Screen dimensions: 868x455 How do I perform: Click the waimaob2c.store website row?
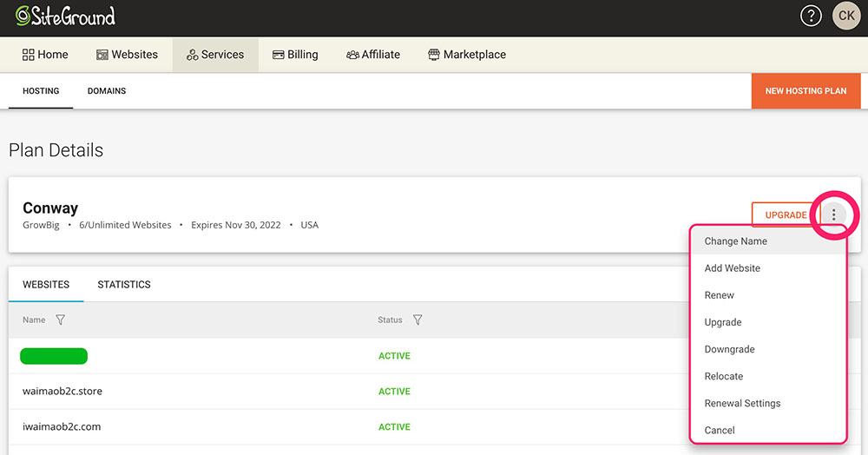coord(62,392)
